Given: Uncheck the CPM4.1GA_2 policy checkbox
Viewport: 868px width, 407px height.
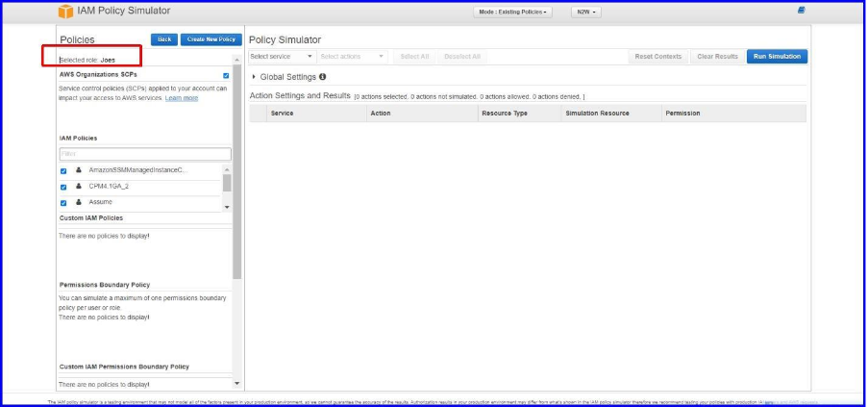Looking at the screenshot, I should point(63,188).
